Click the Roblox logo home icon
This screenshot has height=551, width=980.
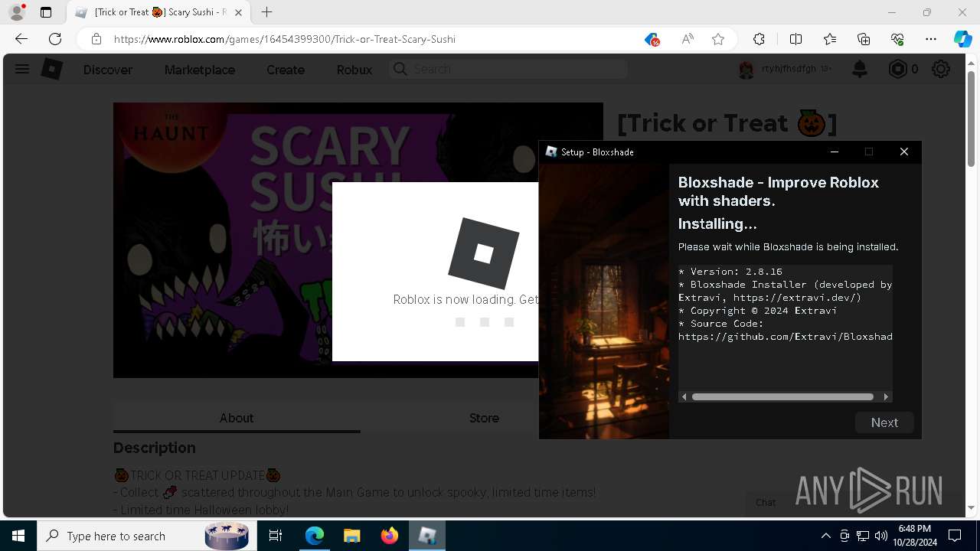point(51,69)
